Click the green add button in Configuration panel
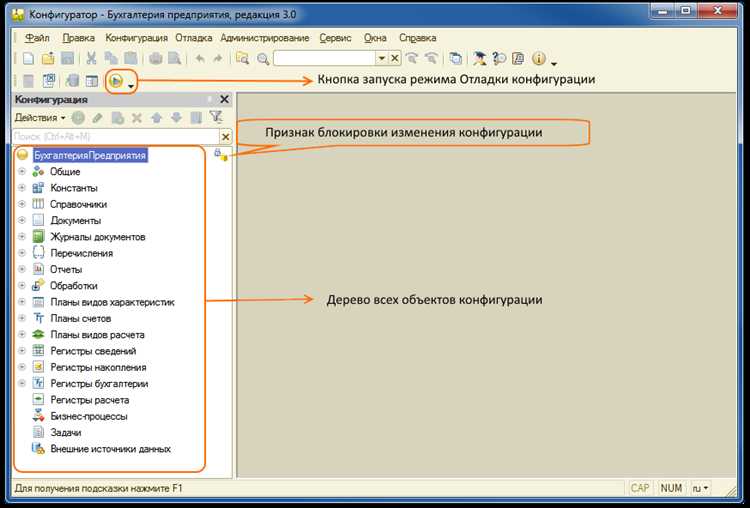Image resolution: width=750 pixels, height=508 pixels. pos(78,118)
